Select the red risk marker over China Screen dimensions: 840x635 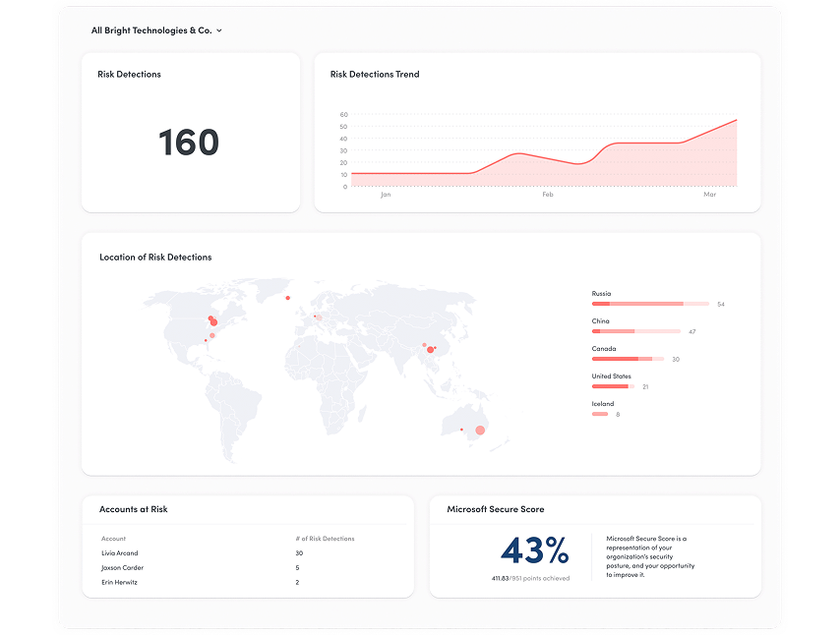430,349
